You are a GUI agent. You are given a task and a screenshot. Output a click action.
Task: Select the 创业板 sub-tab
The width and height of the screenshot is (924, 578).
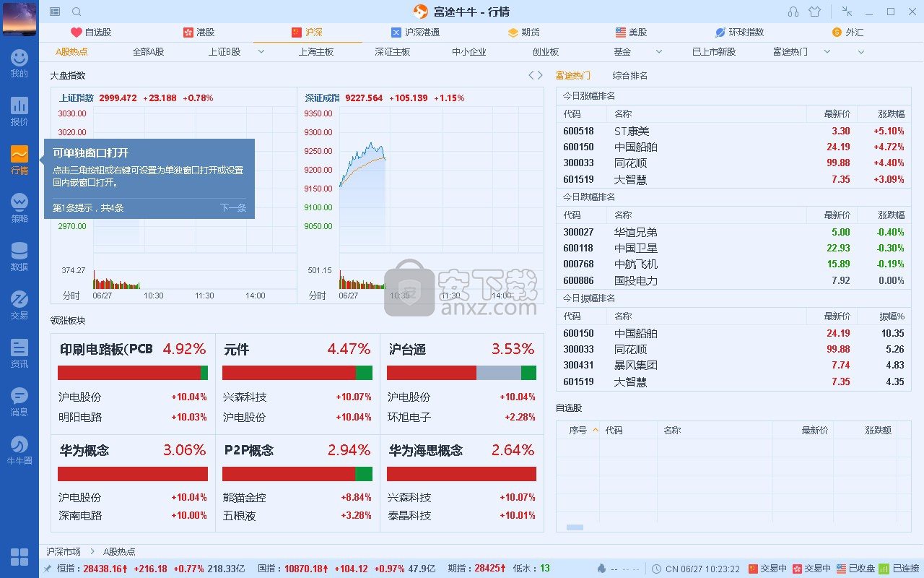pos(546,52)
